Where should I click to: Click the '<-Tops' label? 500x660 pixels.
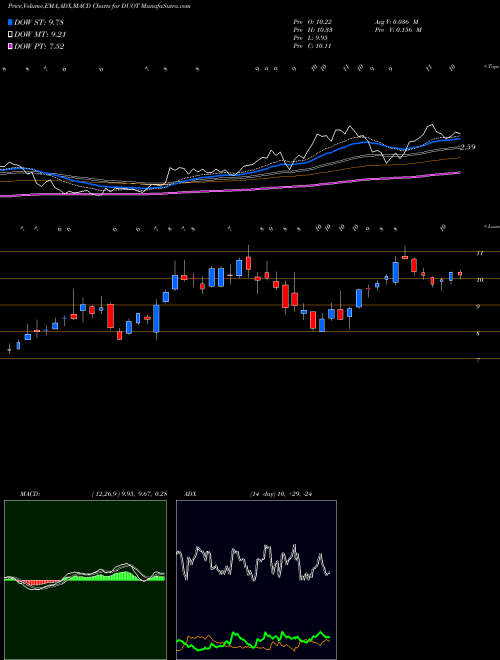coord(491,67)
